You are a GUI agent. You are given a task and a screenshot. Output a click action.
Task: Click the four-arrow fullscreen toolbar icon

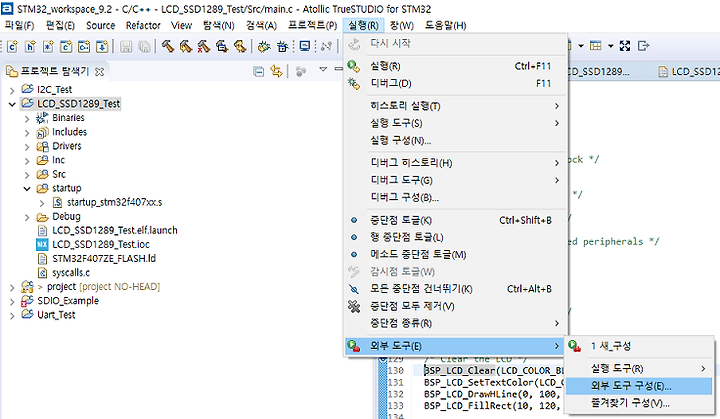pos(624,45)
